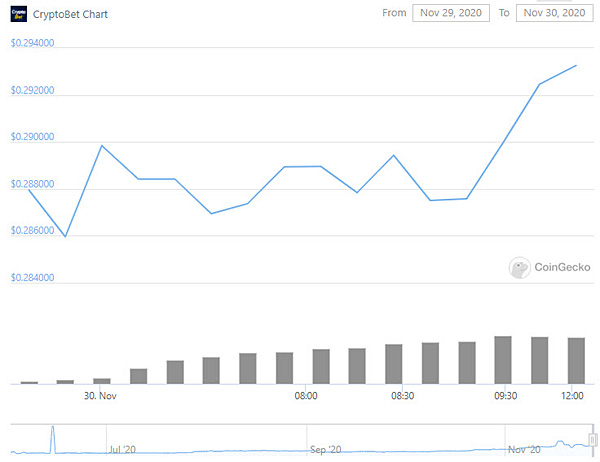
Task: Click the Sep '20 label in navigator
Action: point(325,449)
